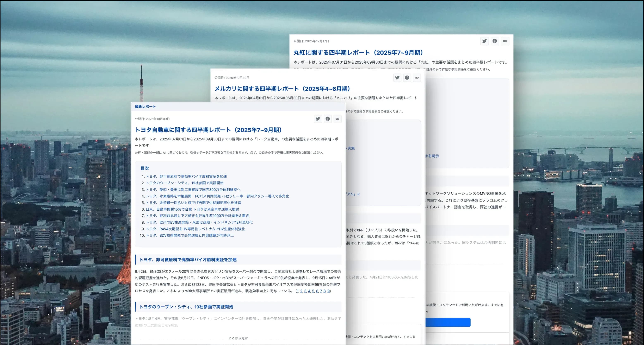The height and width of the screenshot is (345, 644).
Task: Click Twitter share icon on Marubeni report
Action: [484, 41]
